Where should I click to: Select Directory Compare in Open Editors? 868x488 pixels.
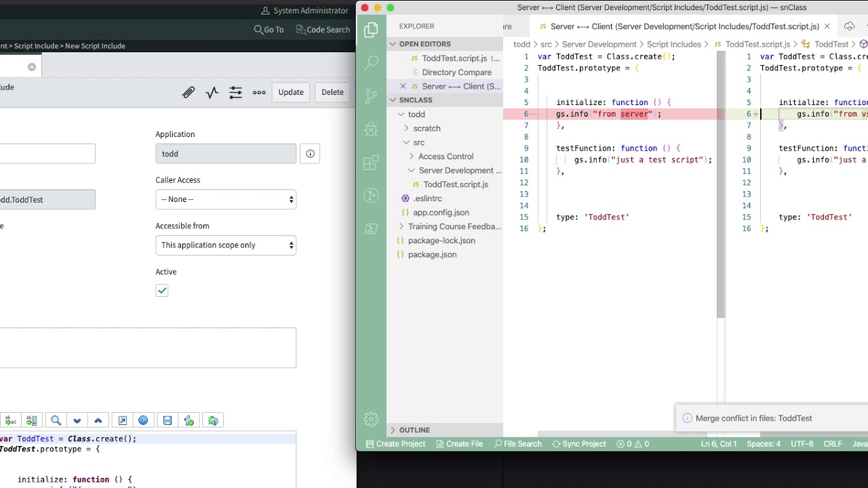pos(445,73)
